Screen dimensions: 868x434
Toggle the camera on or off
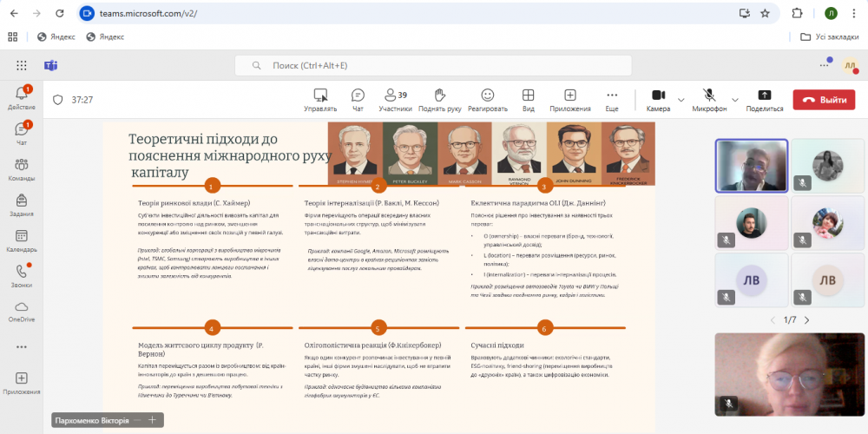pos(658,99)
